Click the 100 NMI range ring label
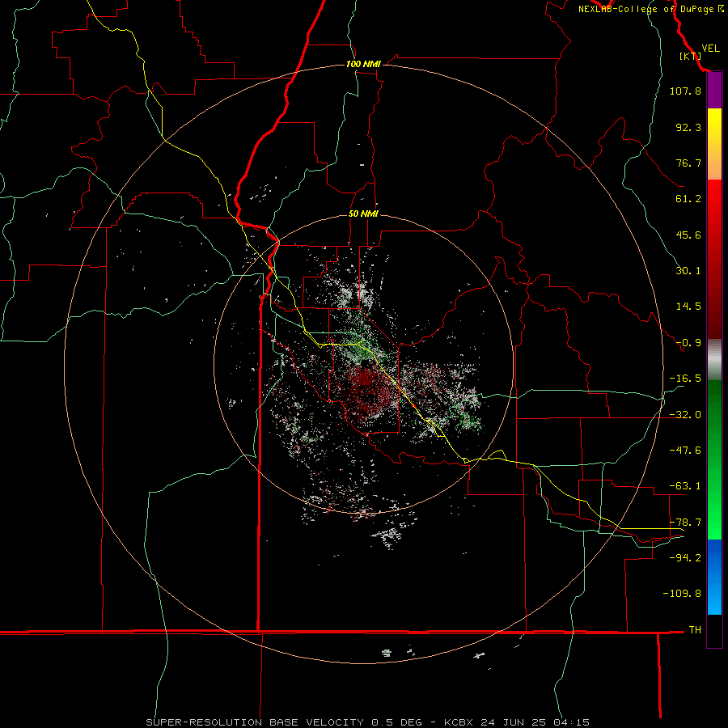The width and height of the screenshot is (728, 728). pyautogui.click(x=363, y=64)
